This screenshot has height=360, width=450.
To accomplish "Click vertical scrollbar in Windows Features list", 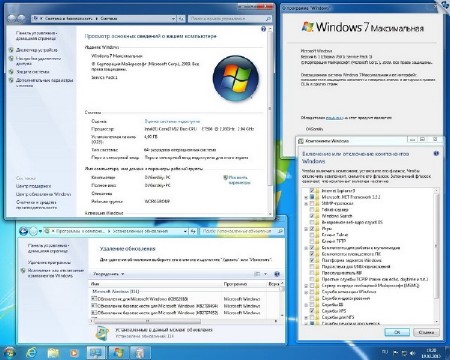I will 436,247.
